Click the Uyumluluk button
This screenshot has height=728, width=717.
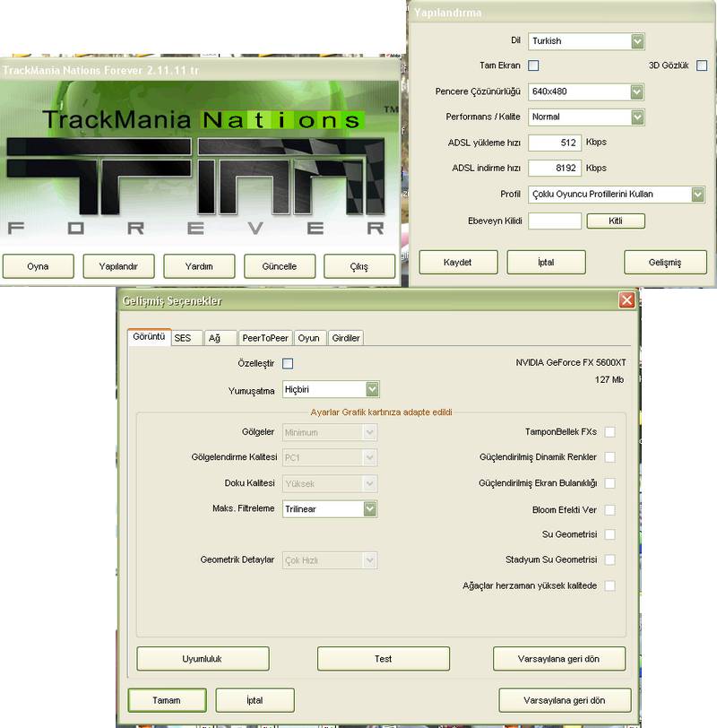(x=203, y=659)
